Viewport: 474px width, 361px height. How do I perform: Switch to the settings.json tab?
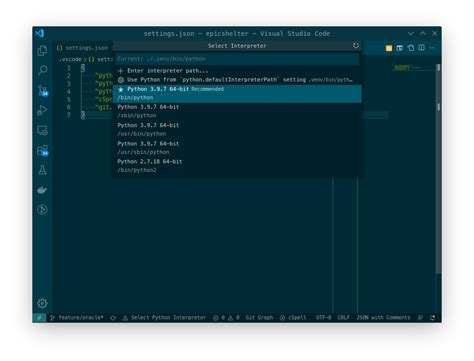coord(83,48)
